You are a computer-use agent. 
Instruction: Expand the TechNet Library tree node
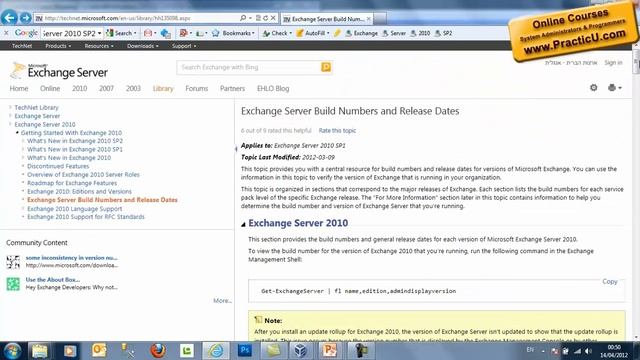point(10,107)
